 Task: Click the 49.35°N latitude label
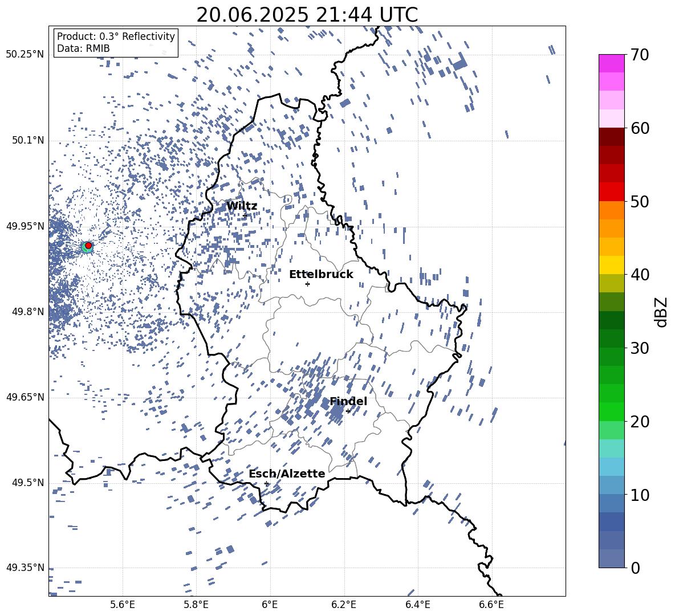click(x=25, y=568)
